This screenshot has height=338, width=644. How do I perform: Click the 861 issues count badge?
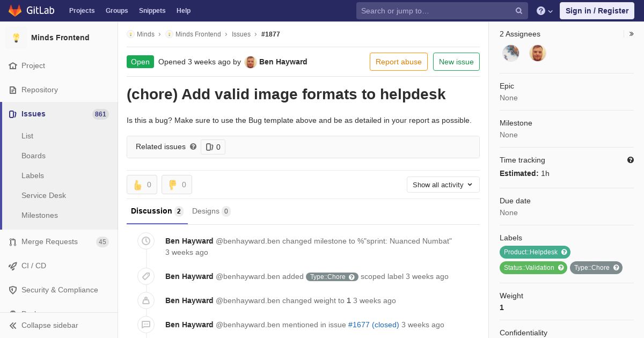(x=100, y=114)
